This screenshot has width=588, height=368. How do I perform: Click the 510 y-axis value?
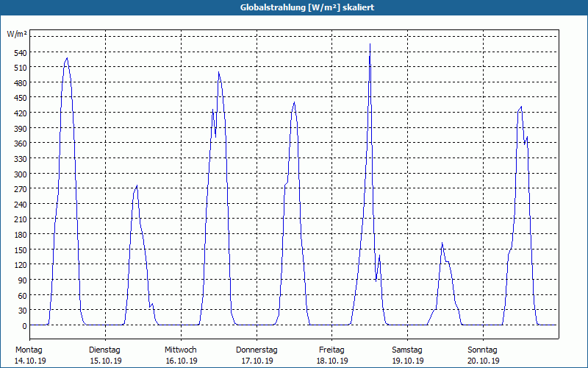click(21, 68)
